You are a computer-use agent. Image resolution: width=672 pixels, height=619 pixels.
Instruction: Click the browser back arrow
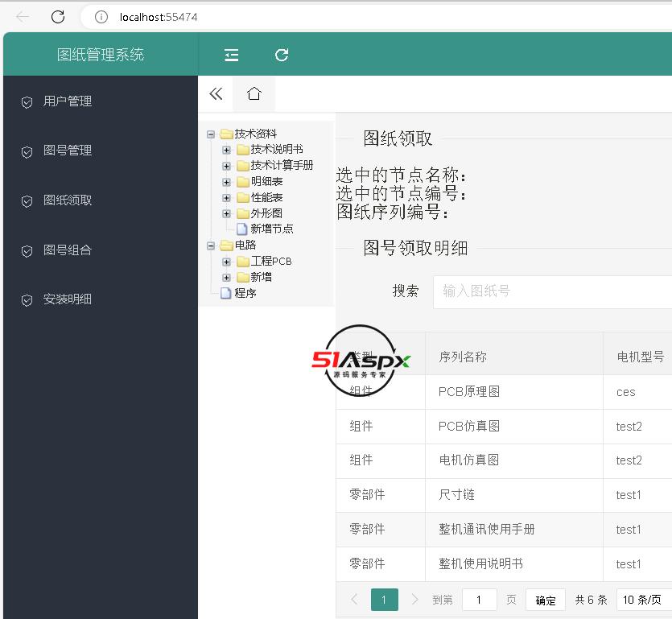coord(23,17)
